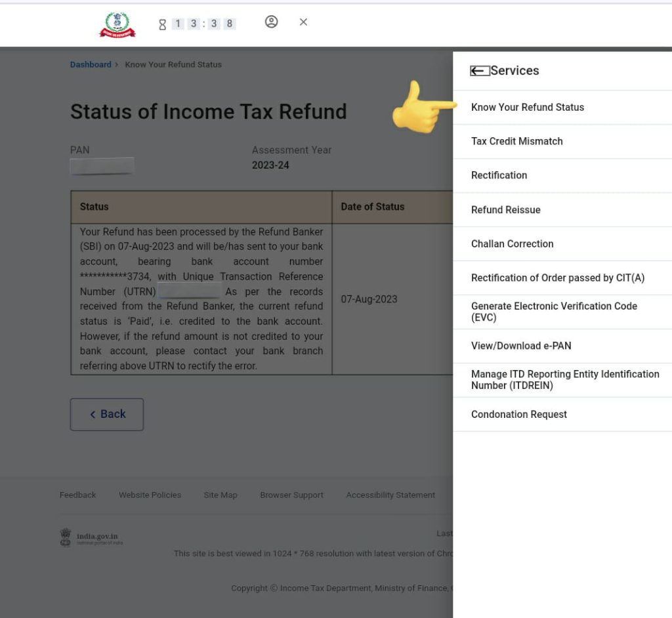Click the session timer hourglass icon

(x=162, y=24)
